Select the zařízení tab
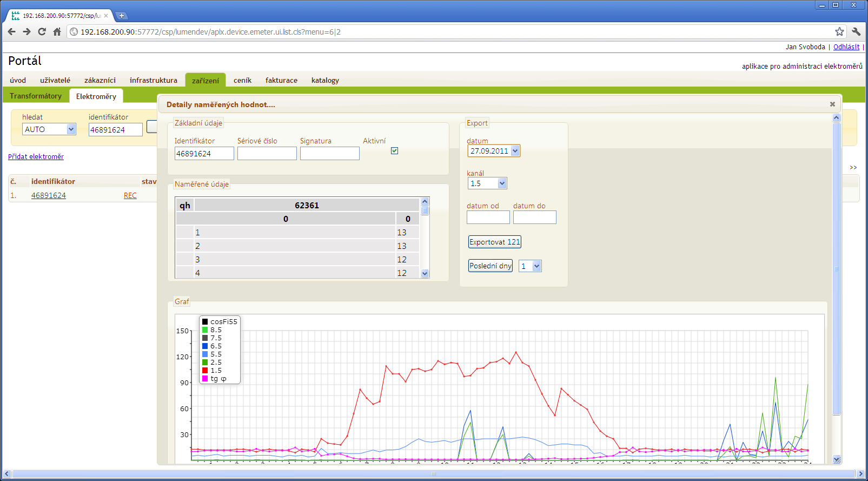Screen dimensions: 868x481 click(x=206, y=80)
